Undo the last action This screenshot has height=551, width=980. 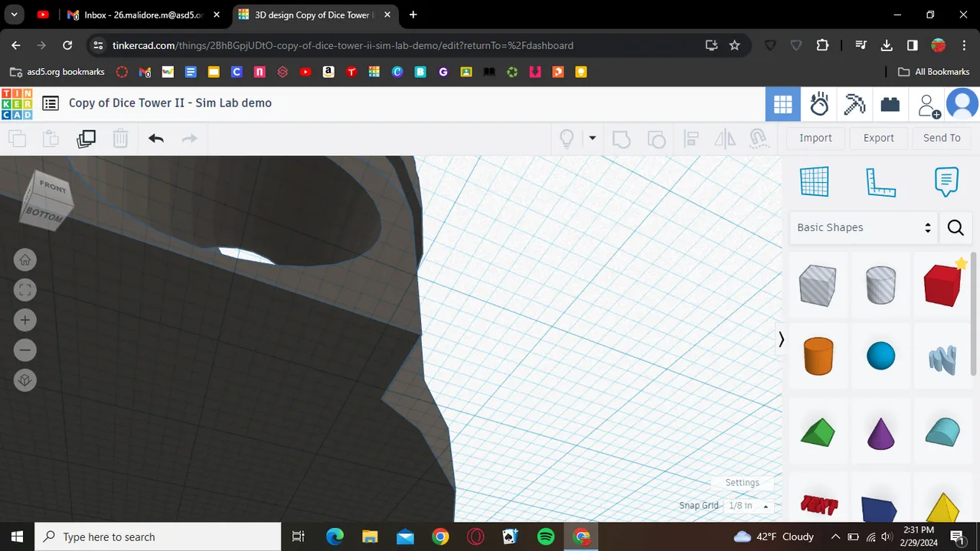click(x=156, y=139)
